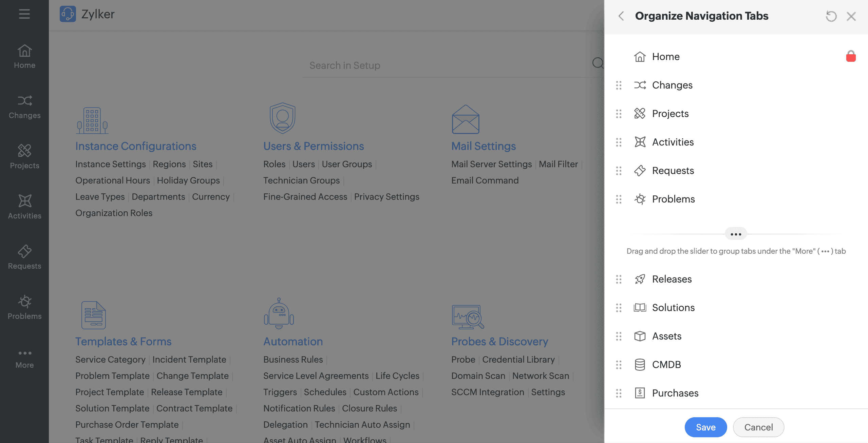This screenshot has width=868, height=443.
Task: Close the Organize Navigation Tabs panel
Action: point(851,16)
